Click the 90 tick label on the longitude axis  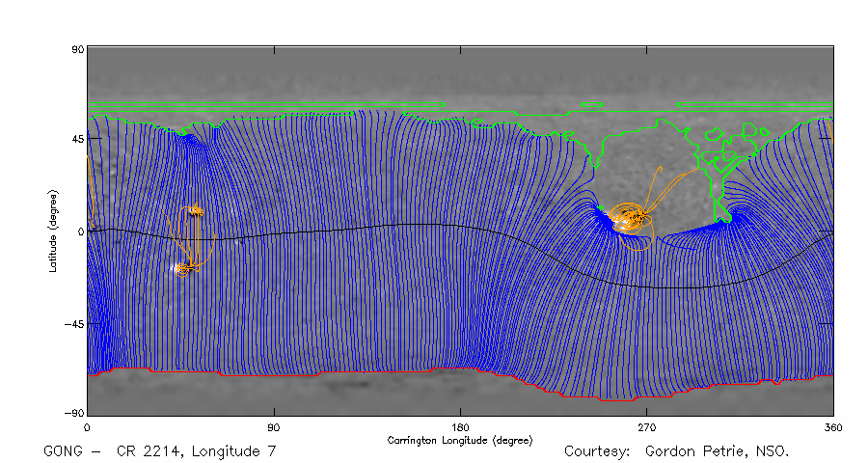click(x=274, y=426)
